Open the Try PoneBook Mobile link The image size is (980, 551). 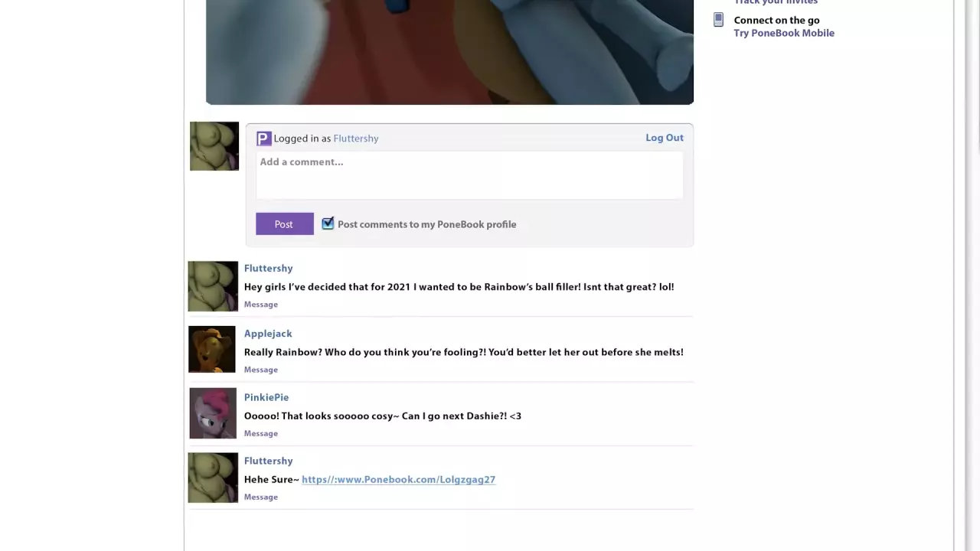tap(783, 33)
